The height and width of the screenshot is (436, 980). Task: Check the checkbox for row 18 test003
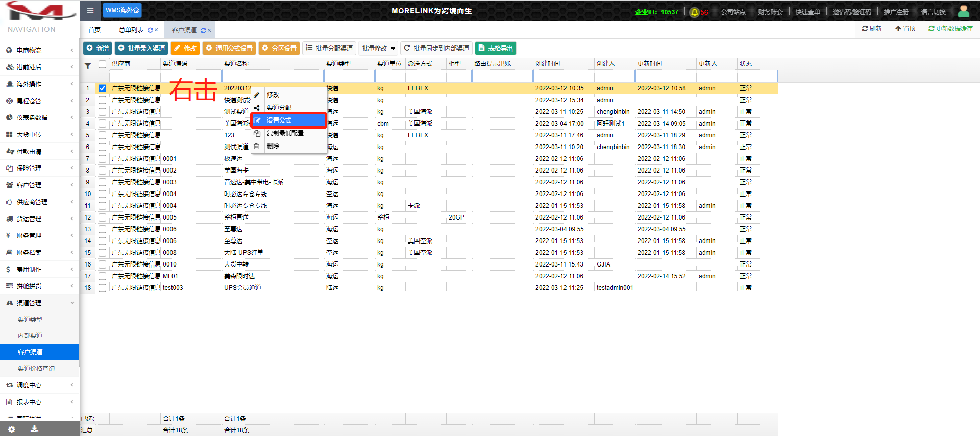102,288
